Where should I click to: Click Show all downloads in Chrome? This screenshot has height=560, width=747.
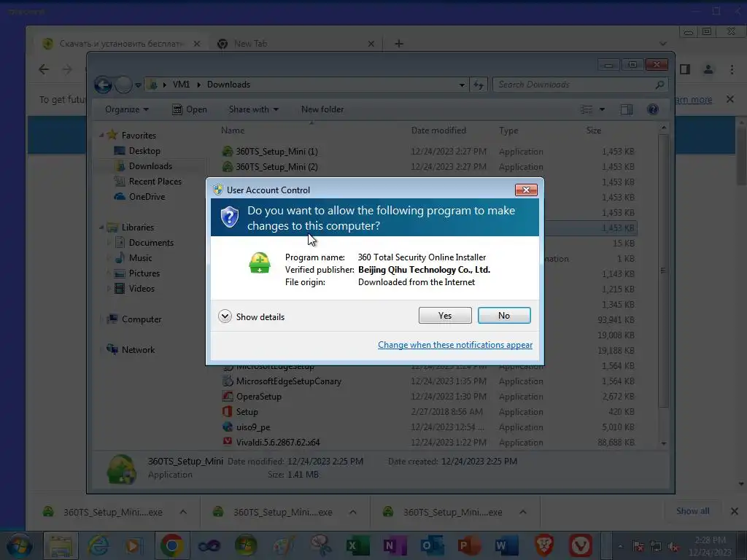coord(693,511)
